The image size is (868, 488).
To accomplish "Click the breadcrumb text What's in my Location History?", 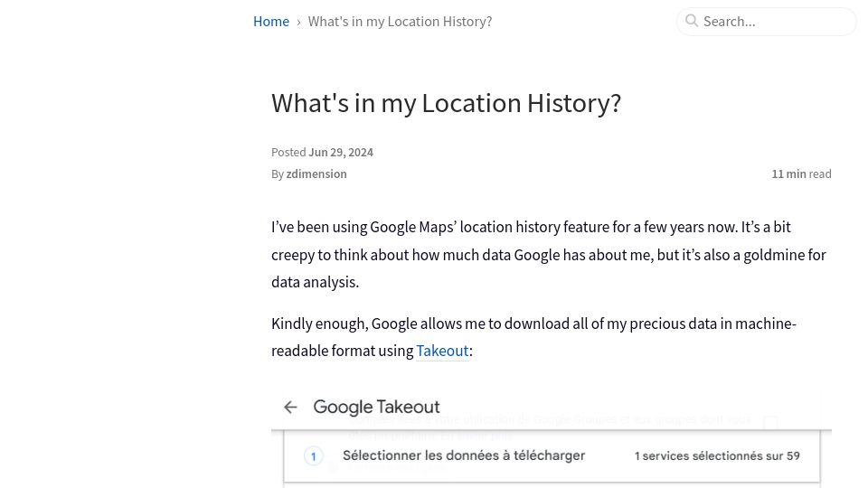I will [400, 22].
